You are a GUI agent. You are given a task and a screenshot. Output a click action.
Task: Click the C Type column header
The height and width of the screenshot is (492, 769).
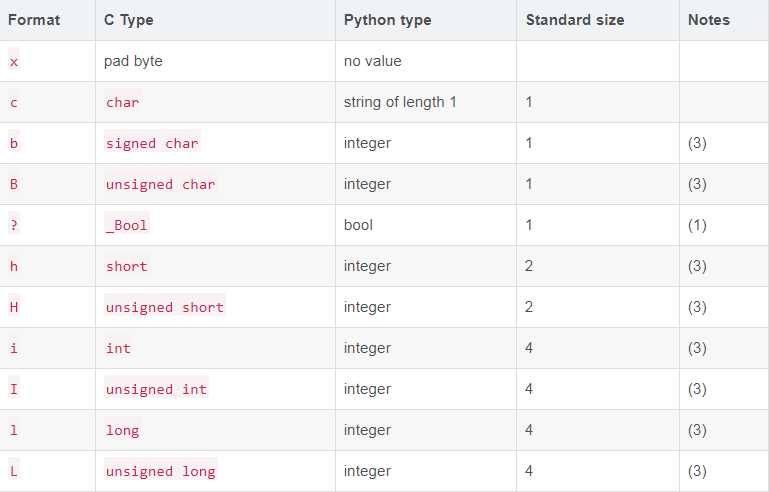click(x=128, y=20)
